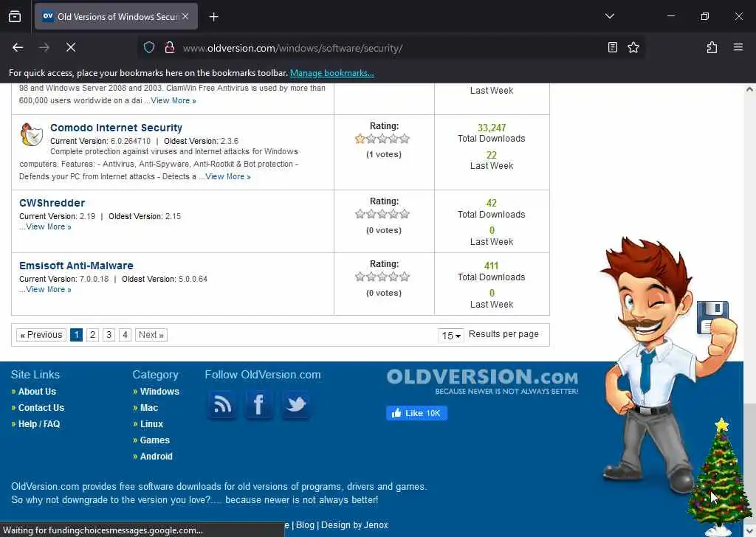
Task: Click the forward navigation arrow
Action: coord(44,47)
